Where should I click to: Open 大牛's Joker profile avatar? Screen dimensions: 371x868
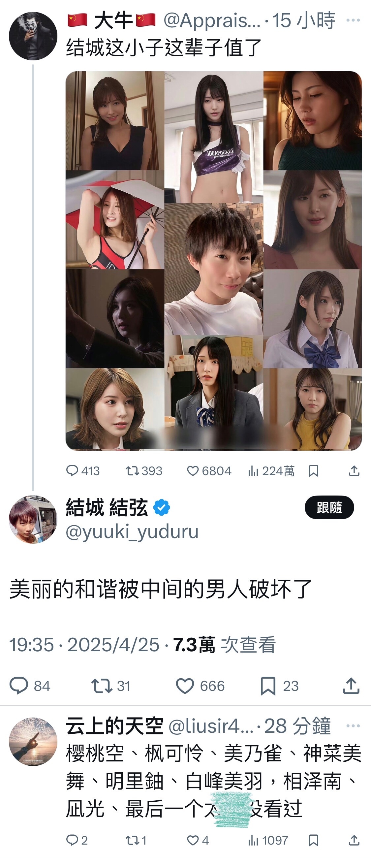pyautogui.click(x=33, y=36)
